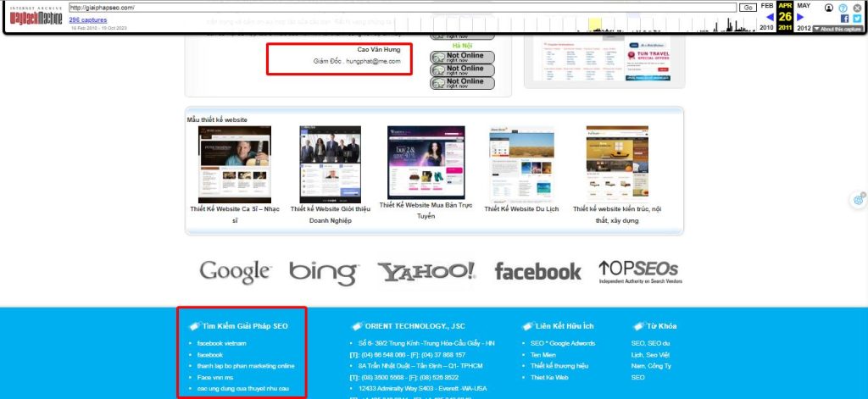Open the online shopping template thumbnail
Image resolution: width=868 pixels, height=399 pixels.
(426, 162)
